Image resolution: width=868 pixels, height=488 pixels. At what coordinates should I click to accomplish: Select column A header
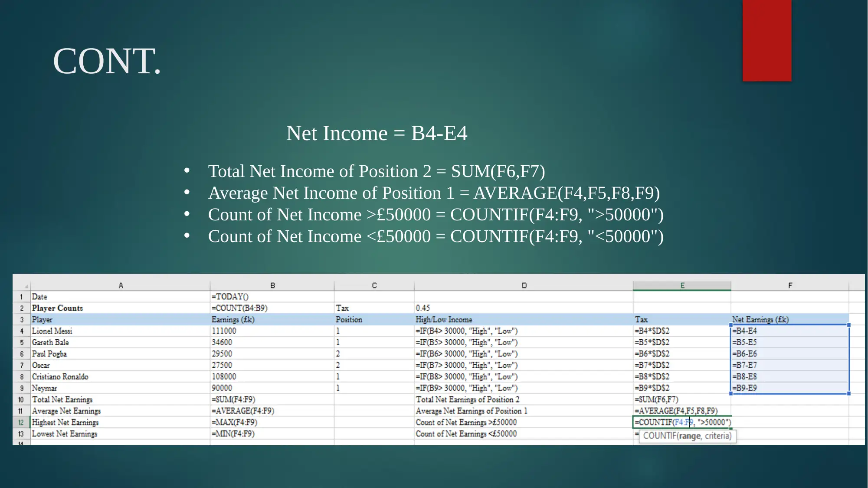click(121, 285)
